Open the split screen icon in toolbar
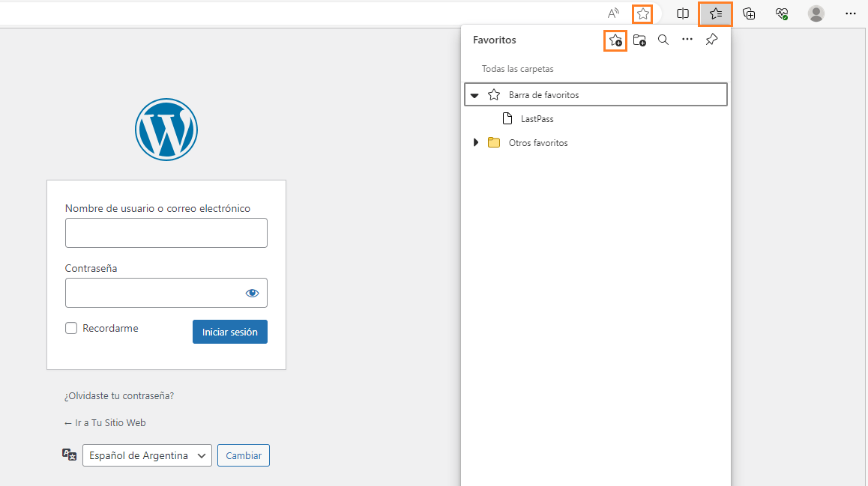 tap(683, 13)
